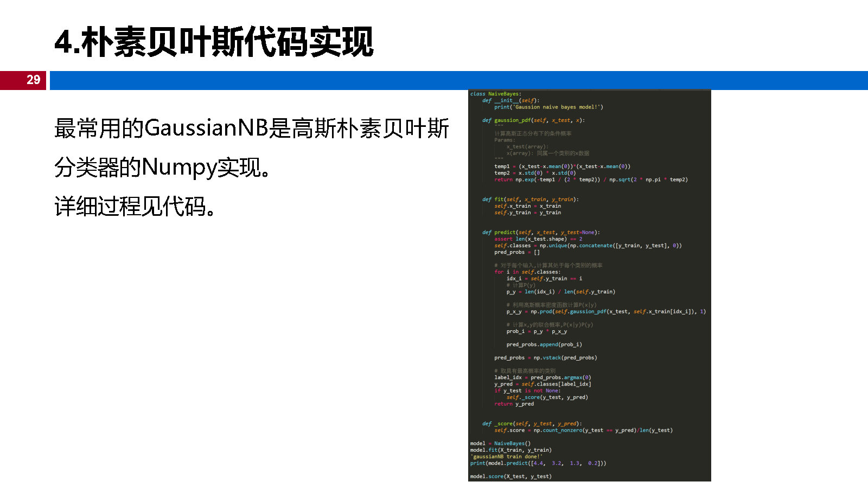Click 'def gaussion_pdf(self, x_test, x):' line
The height and width of the screenshot is (488, 868).
click(534, 120)
